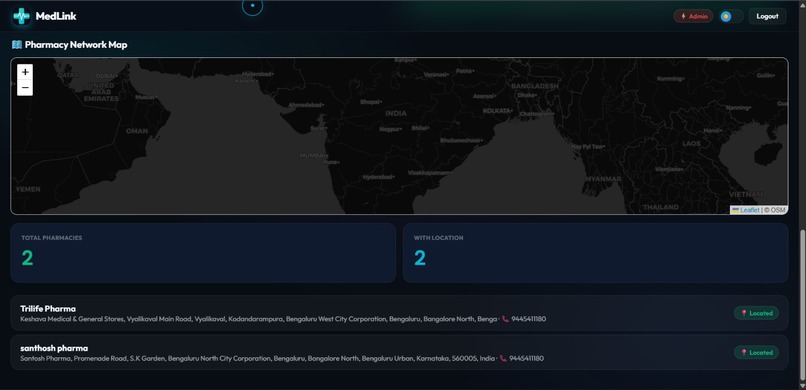The image size is (806, 390).
Task: Click the Pharmacy Network Map heading
Action: click(76, 45)
